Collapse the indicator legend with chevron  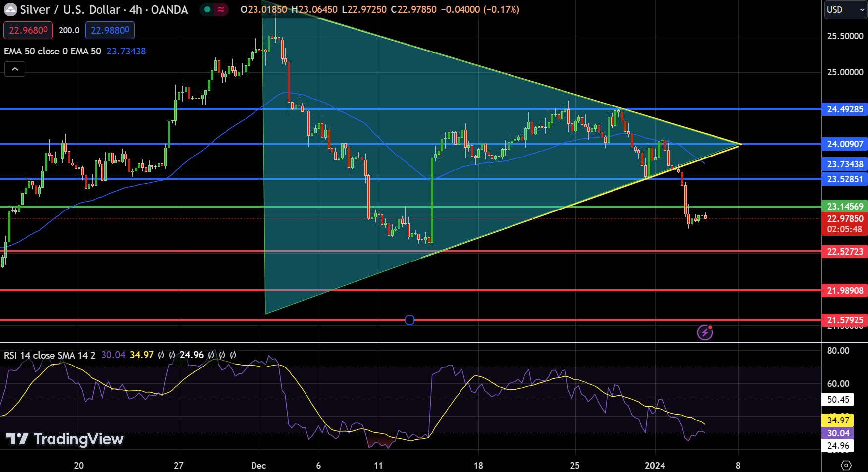coord(15,69)
